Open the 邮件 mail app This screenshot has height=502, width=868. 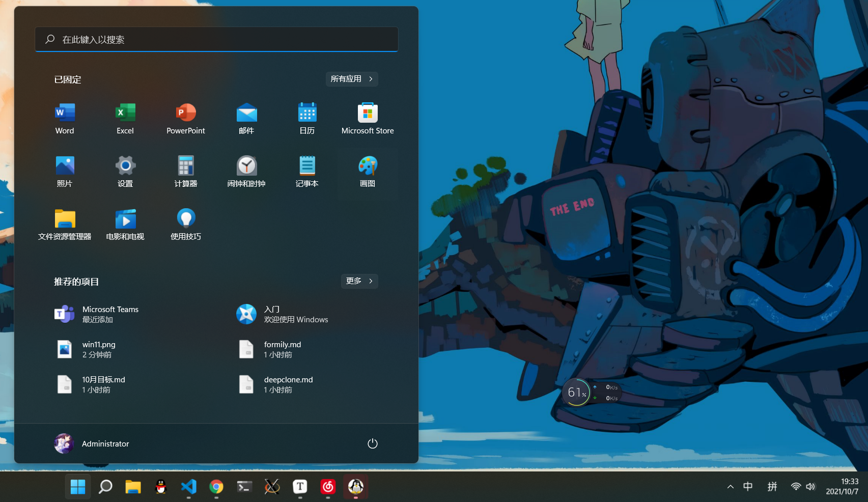[x=246, y=119]
